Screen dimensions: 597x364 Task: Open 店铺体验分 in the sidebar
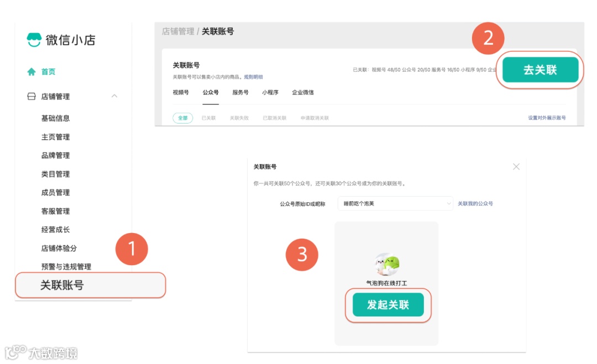pos(59,248)
